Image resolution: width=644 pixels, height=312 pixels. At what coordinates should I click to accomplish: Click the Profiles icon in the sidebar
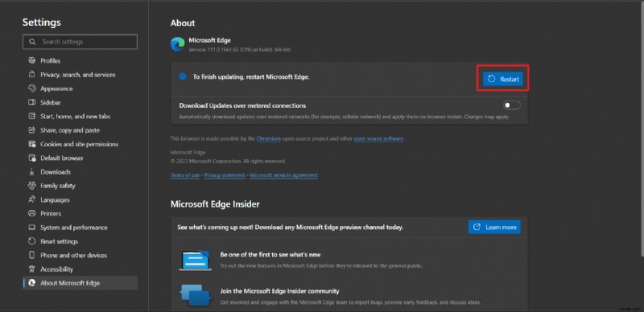pos(32,61)
